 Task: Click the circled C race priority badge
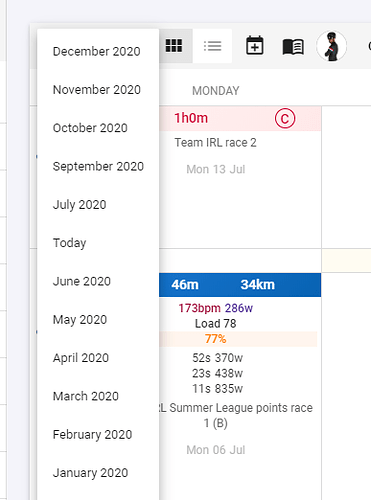tap(285, 119)
